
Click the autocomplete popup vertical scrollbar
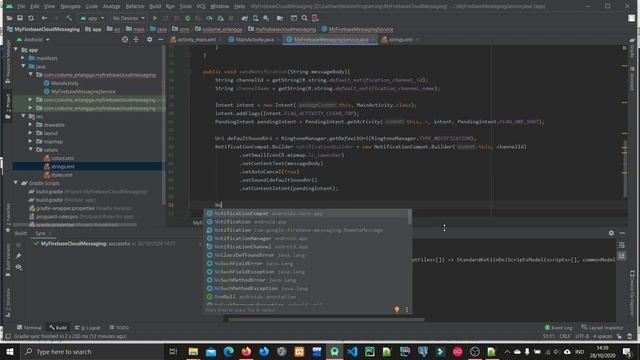(x=409, y=218)
